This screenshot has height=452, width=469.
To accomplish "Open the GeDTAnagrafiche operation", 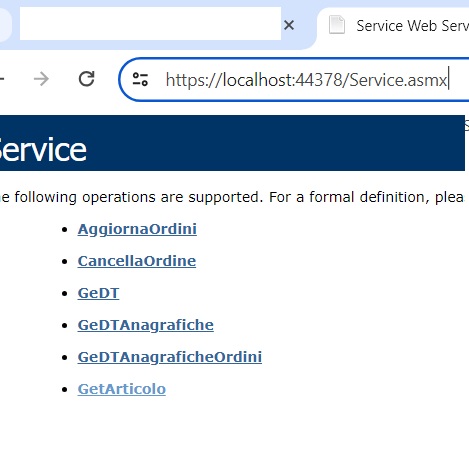I will [x=146, y=325].
